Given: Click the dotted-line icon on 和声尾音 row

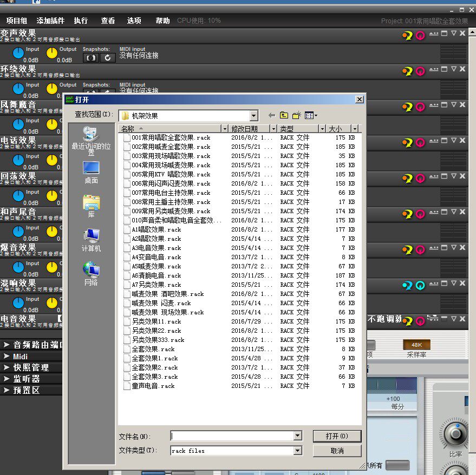Looking at the screenshot, I should (434, 212).
